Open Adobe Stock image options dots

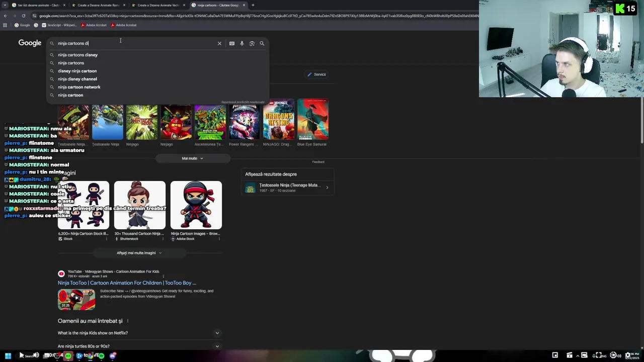220,239
